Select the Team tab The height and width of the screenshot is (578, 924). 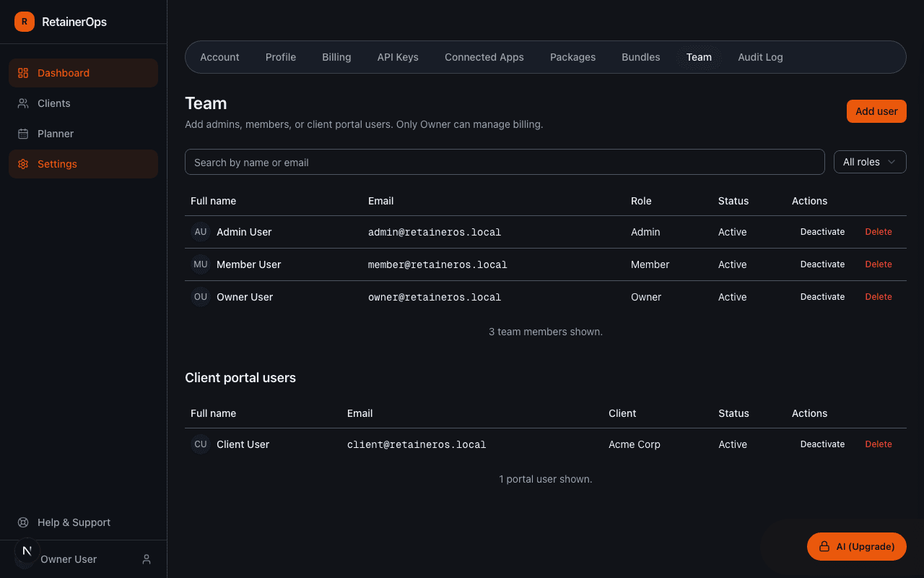point(699,57)
